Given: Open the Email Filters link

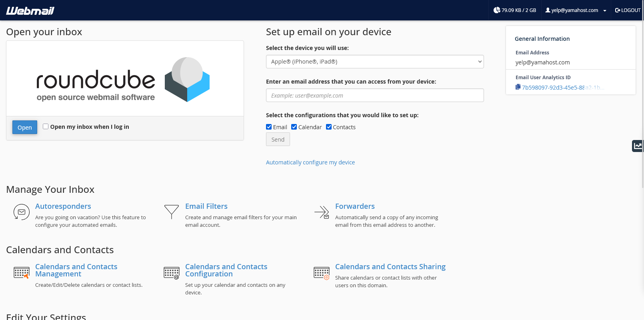Looking at the screenshot, I should pyautogui.click(x=206, y=206).
